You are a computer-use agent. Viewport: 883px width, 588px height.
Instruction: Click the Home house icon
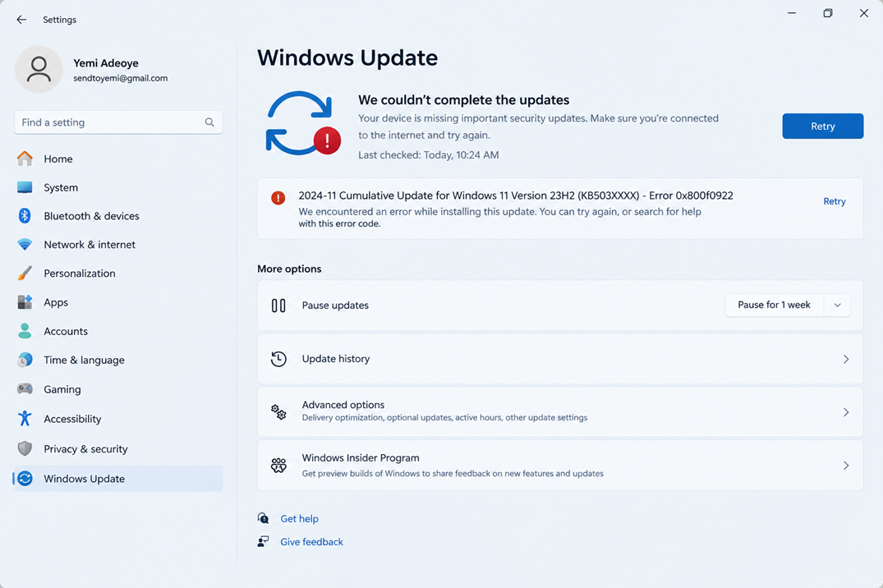(25, 158)
